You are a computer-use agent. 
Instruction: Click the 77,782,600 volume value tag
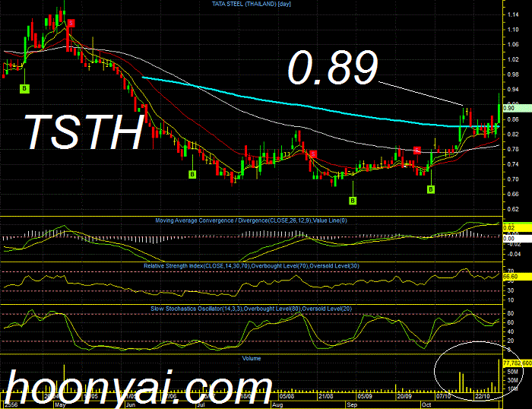[x=517, y=363]
